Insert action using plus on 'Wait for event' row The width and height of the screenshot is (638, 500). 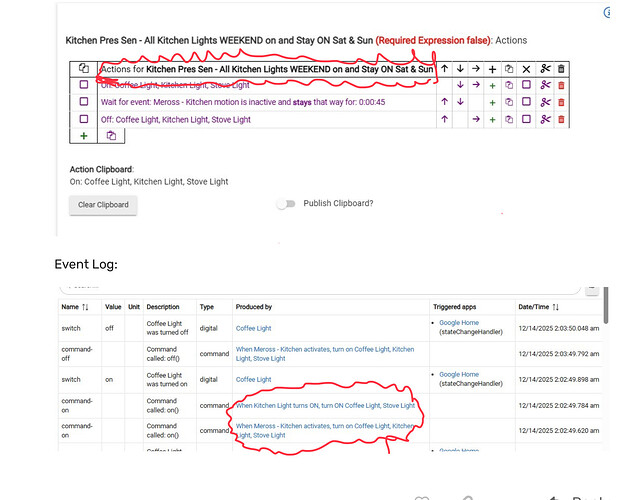[492, 102]
